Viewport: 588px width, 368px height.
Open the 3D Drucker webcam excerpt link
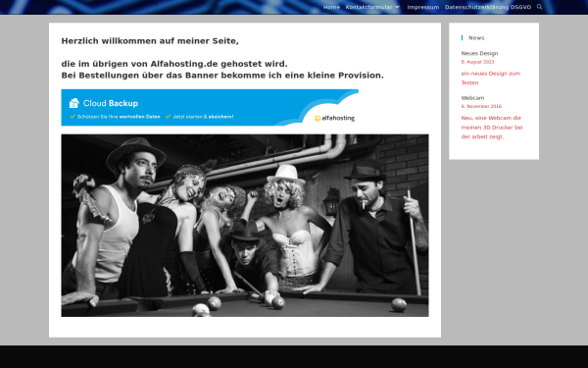492,128
